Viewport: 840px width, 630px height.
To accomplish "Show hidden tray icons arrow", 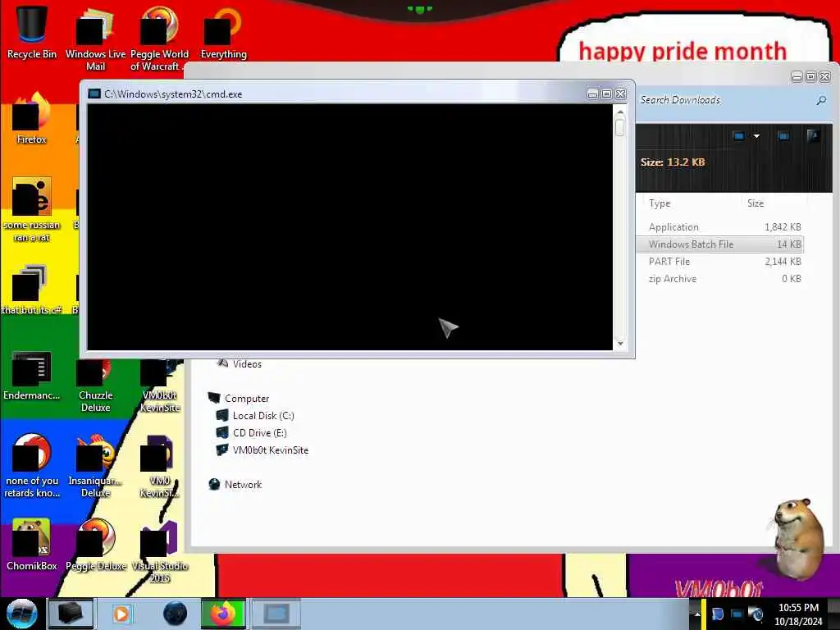I will 697,614.
